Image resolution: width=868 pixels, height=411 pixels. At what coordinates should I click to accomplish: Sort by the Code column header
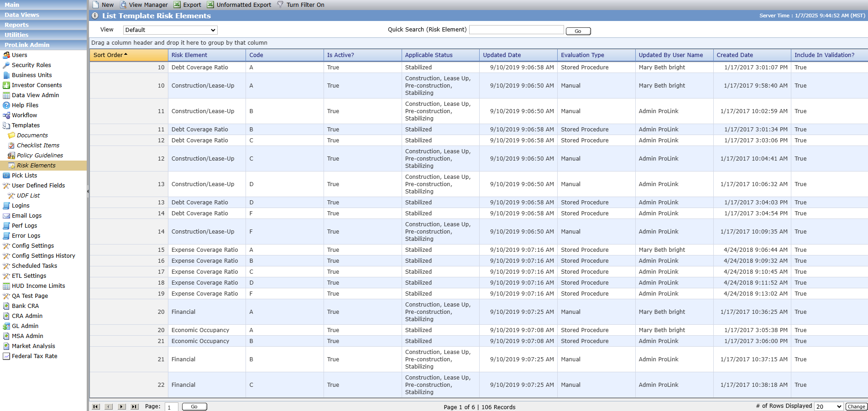tap(285, 55)
